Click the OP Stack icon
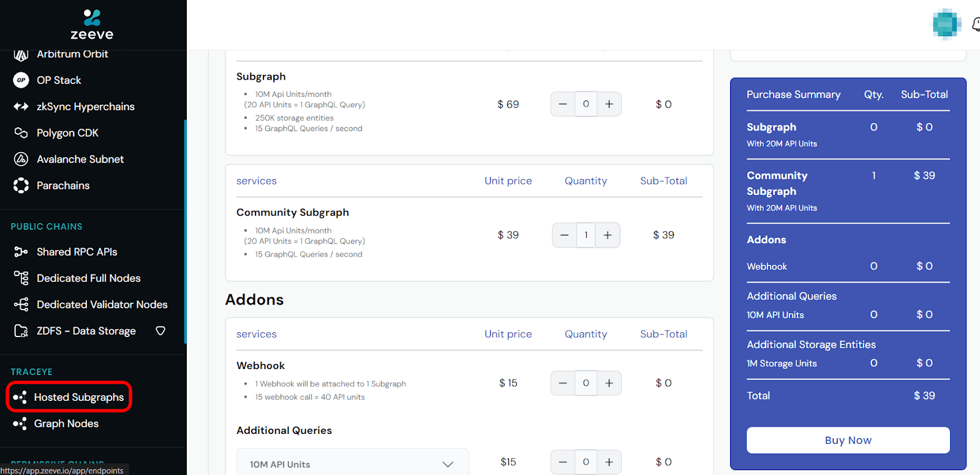Viewport: 980px width, 475px height. pos(21,80)
